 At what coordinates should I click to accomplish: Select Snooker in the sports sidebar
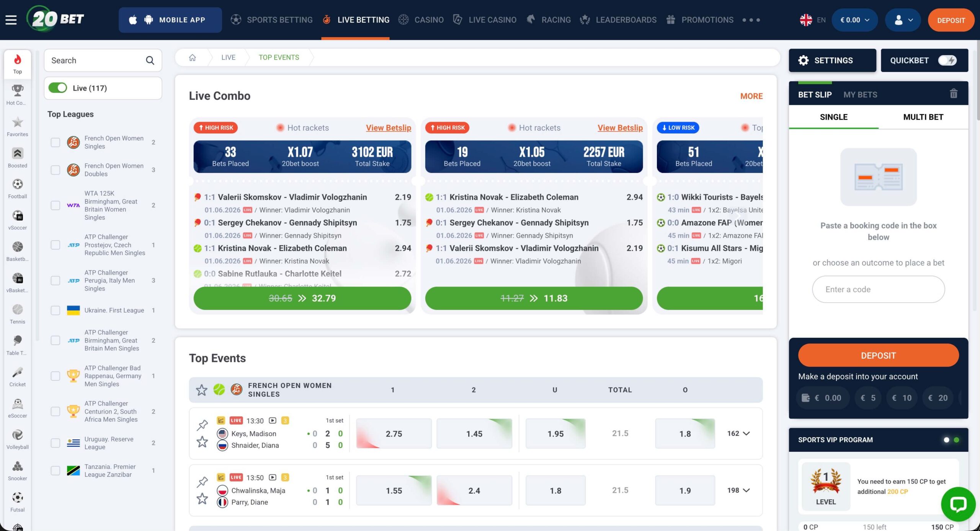[x=18, y=471]
